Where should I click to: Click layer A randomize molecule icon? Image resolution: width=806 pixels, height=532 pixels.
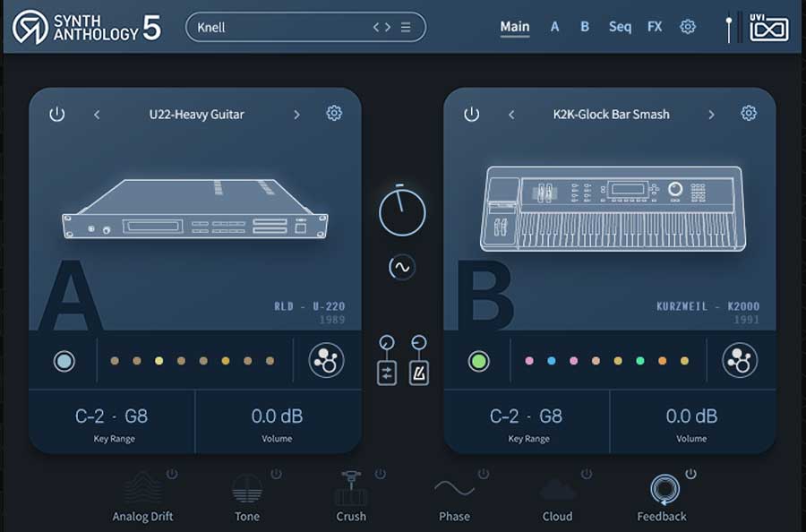(x=326, y=360)
